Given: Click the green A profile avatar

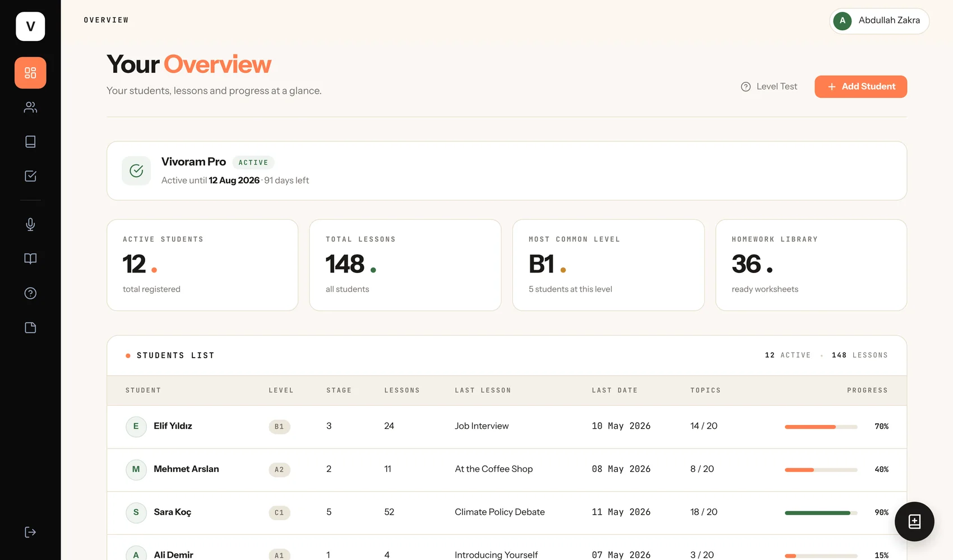Looking at the screenshot, I should [842, 21].
